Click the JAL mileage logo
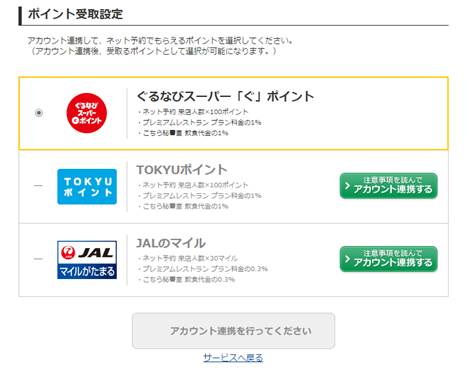The height and width of the screenshot is (381, 473). pyautogui.click(x=87, y=260)
